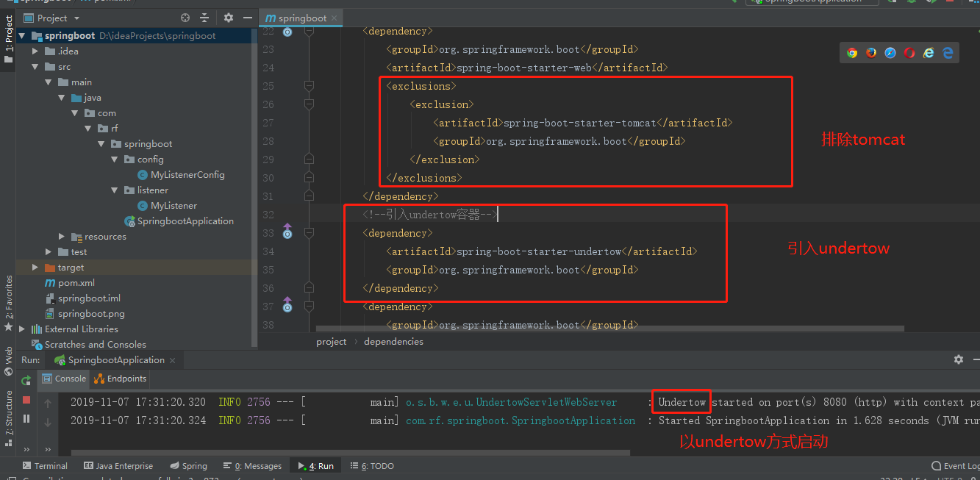Fold the exclusion tag at line 26

309,104
